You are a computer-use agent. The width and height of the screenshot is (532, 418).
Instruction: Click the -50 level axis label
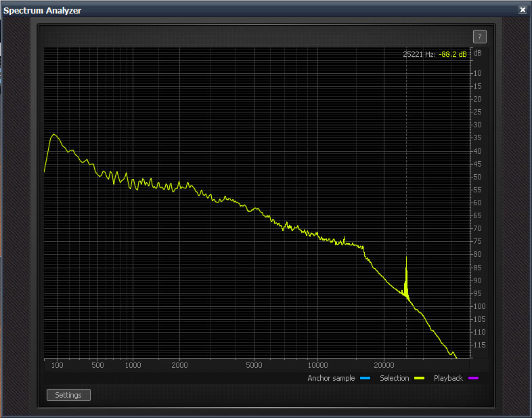(476, 177)
